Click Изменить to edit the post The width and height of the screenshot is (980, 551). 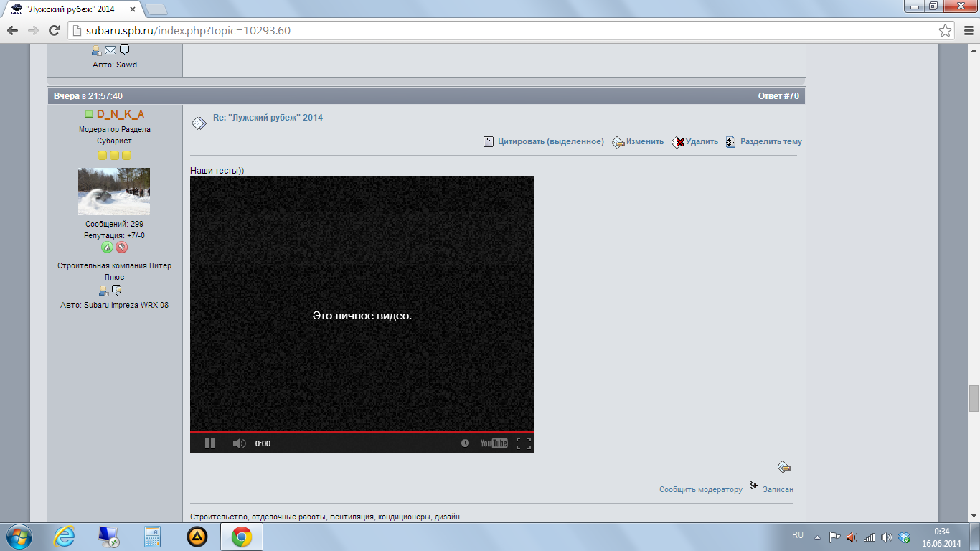pyautogui.click(x=644, y=142)
